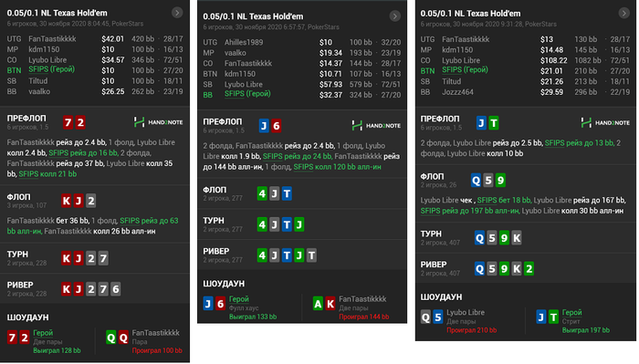Select river row green 2 in J-T hand
This screenshot has height=364, width=639.
(529, 269)
